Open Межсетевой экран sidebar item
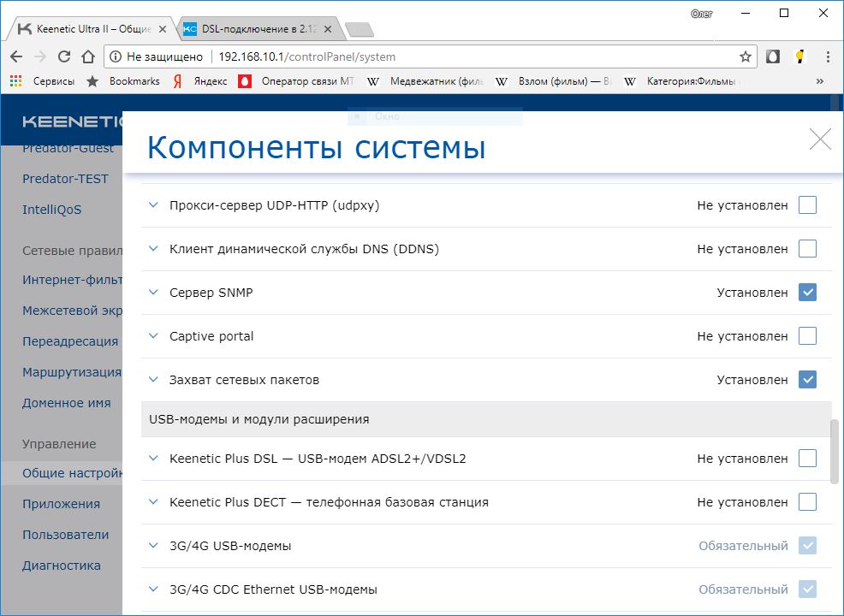The width and height of the screenshot is (844, 616). 72,311
